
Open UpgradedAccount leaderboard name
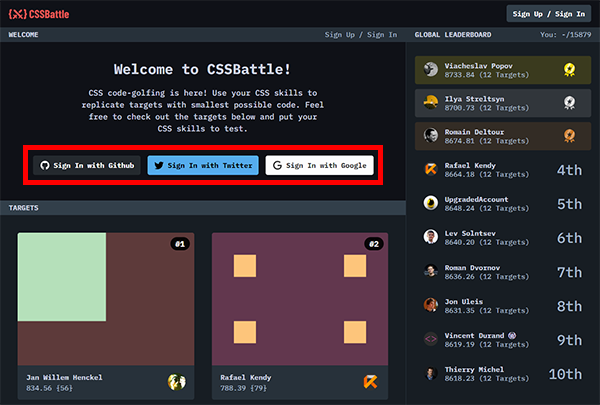click(476, 199)
